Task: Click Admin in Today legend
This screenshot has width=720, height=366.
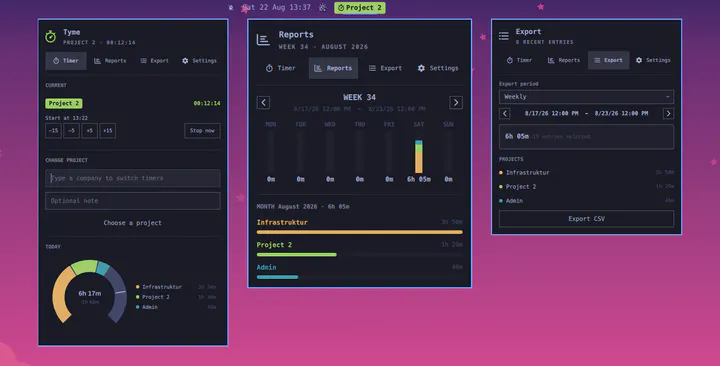Action: pyautogui.click(x=150, y=307)
